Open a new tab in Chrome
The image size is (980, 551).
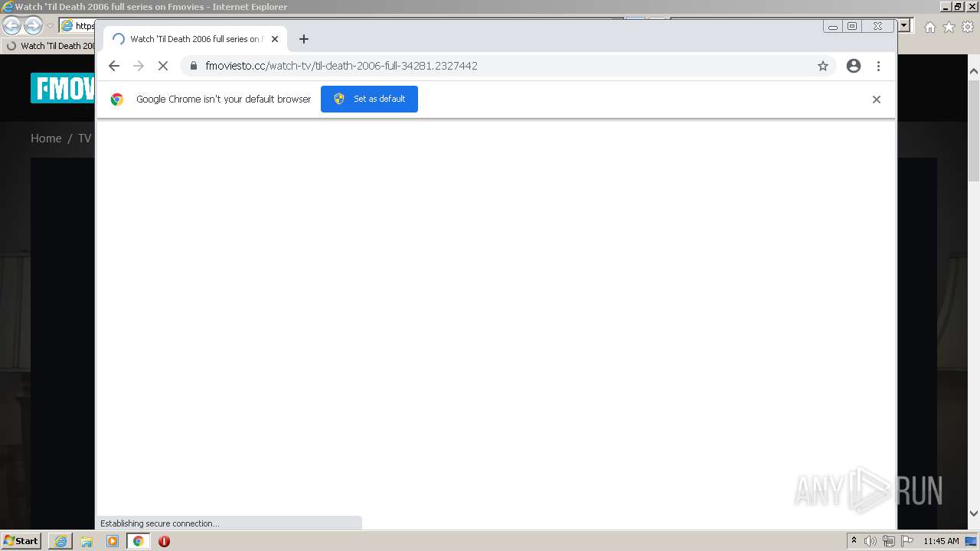(304, 39)
